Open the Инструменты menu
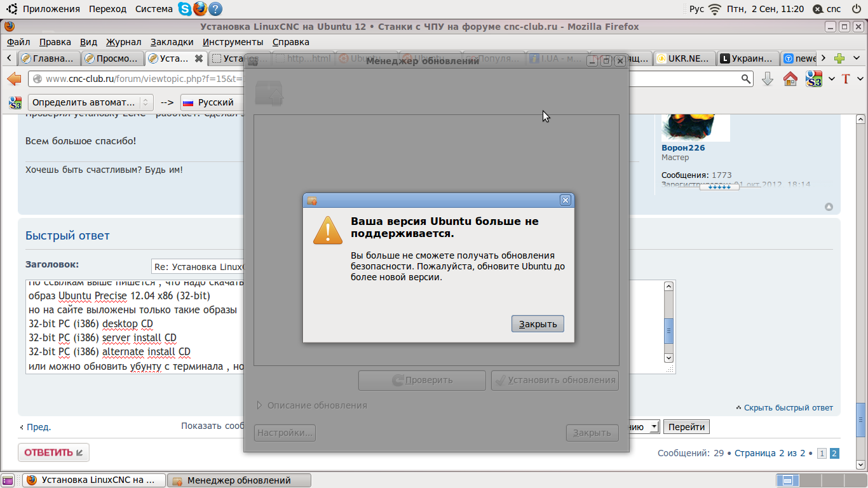868x488 pixels. (233, 42)
